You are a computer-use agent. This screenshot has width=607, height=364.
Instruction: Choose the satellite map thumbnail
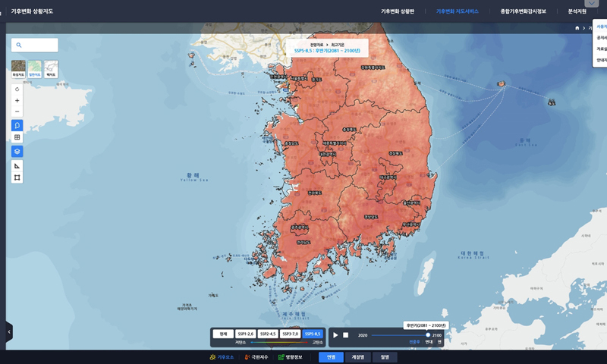point(18,69)
